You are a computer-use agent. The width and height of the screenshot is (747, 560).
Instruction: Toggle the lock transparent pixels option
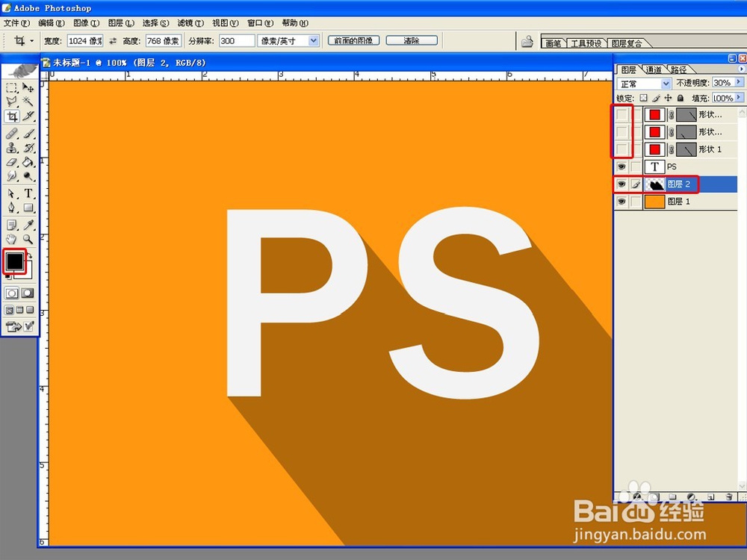coord(644,98)
